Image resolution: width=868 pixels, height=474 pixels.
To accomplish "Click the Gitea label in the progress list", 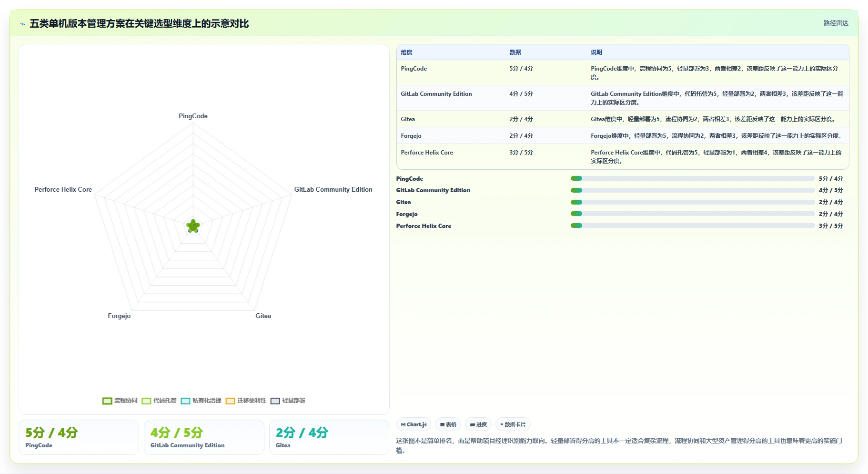I will (404, 202).
